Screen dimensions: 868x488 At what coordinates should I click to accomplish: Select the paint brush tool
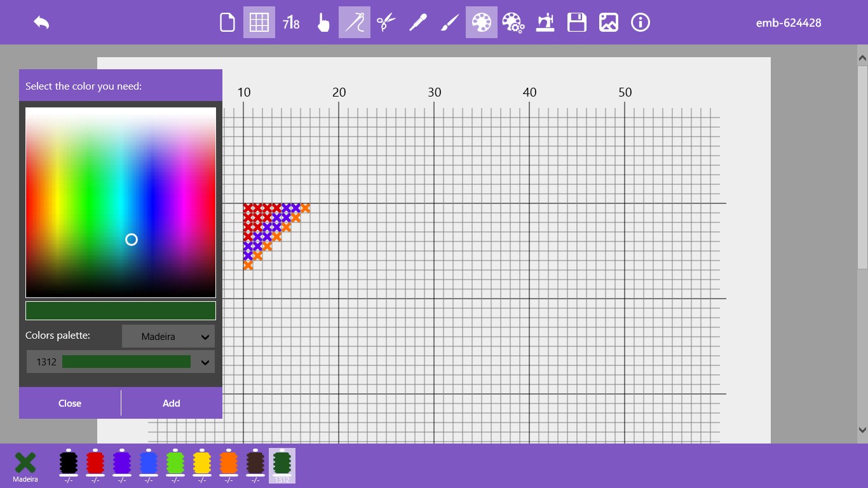click(449, 23)
